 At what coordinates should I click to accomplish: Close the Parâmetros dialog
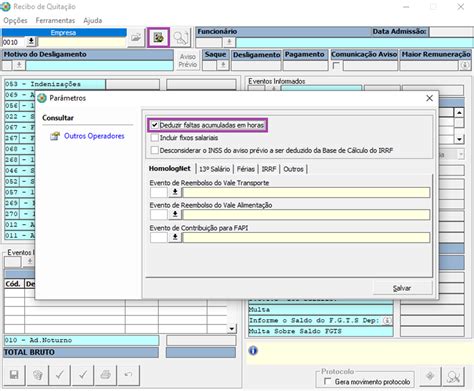point(429,98)
